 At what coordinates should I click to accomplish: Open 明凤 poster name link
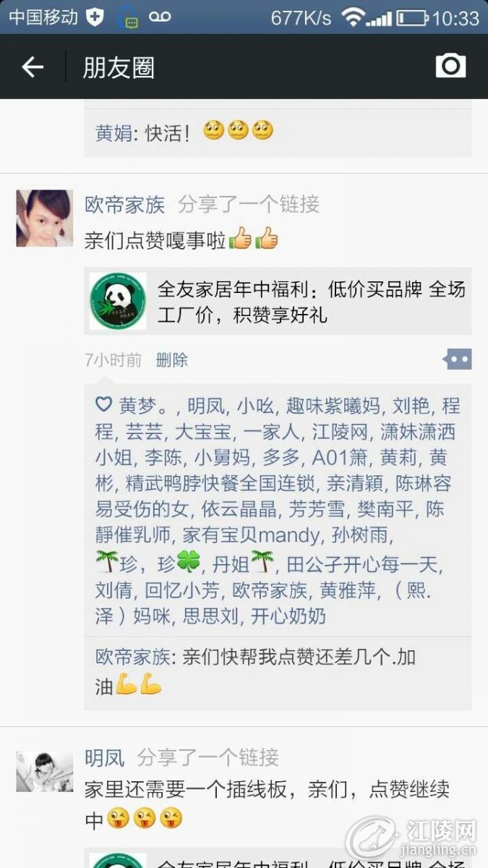pyautogui.click(x=105, y=757)
